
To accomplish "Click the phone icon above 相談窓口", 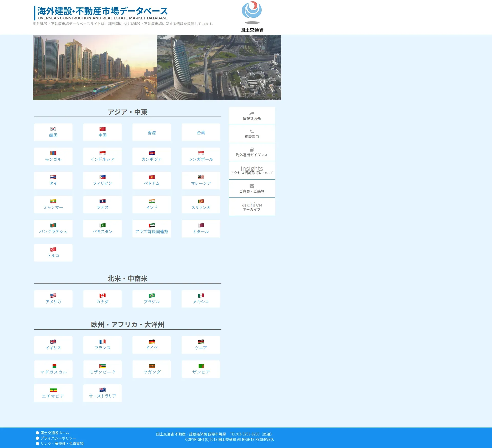I will point(252,131).
